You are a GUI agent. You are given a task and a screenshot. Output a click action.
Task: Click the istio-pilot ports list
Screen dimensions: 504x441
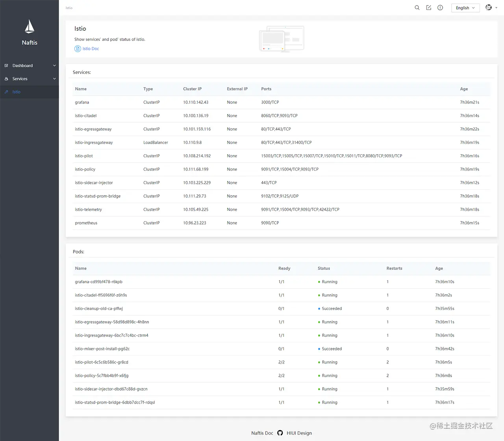(x=332, y=156)
